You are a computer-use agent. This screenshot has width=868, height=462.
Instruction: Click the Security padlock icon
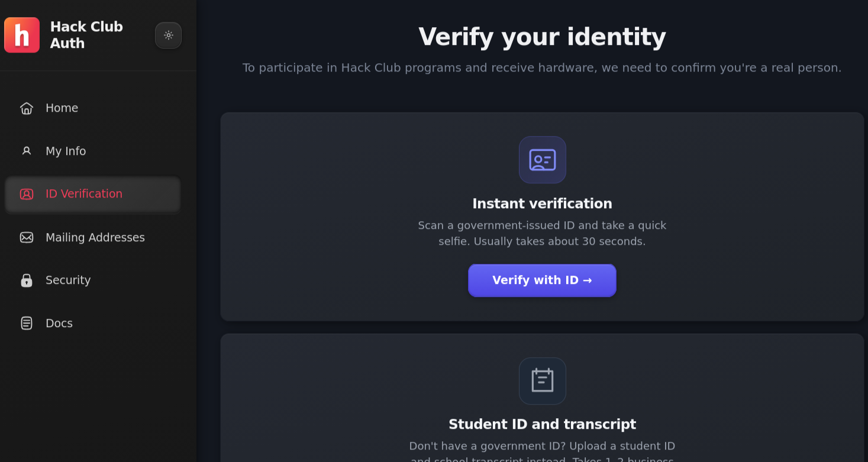(27, 280)
